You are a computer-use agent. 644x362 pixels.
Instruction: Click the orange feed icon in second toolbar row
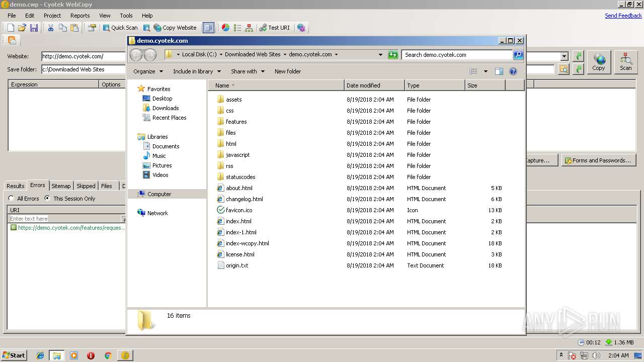coord(12,40)
